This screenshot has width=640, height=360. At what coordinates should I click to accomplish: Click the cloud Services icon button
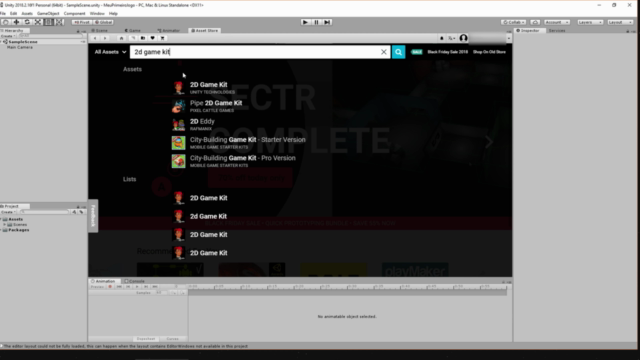click(x=535, y=22)
